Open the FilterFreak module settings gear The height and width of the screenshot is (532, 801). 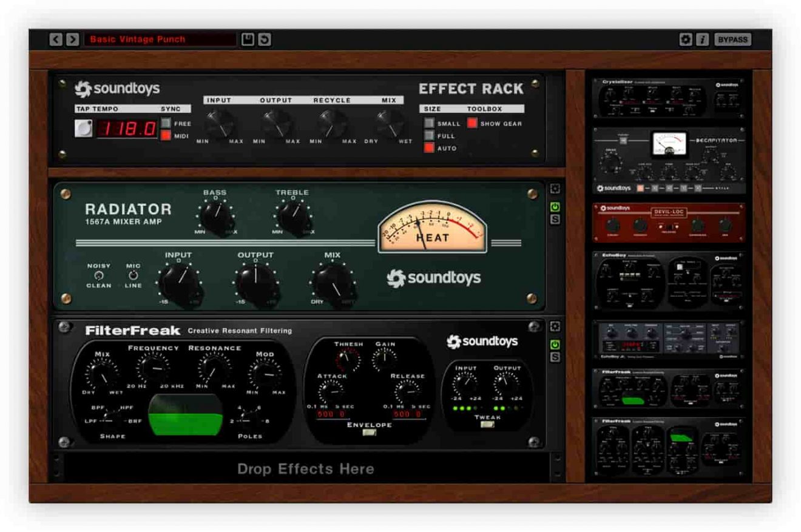point(555,325)
